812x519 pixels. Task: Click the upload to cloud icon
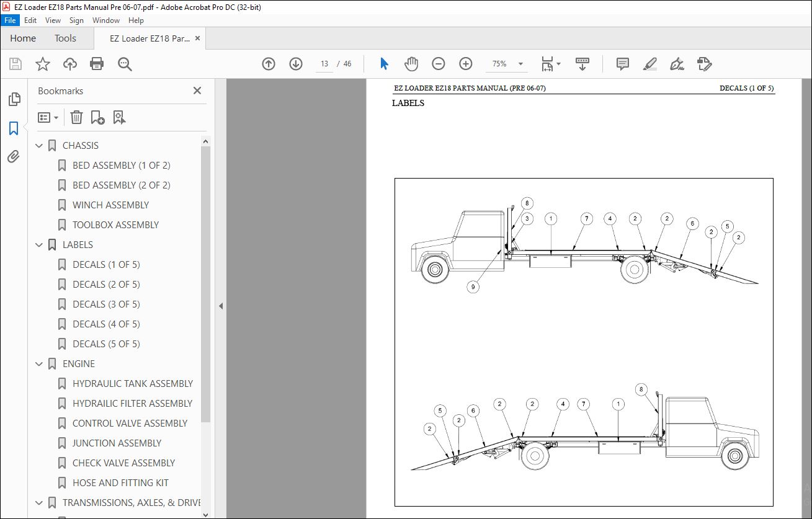[x=70, y=64]
